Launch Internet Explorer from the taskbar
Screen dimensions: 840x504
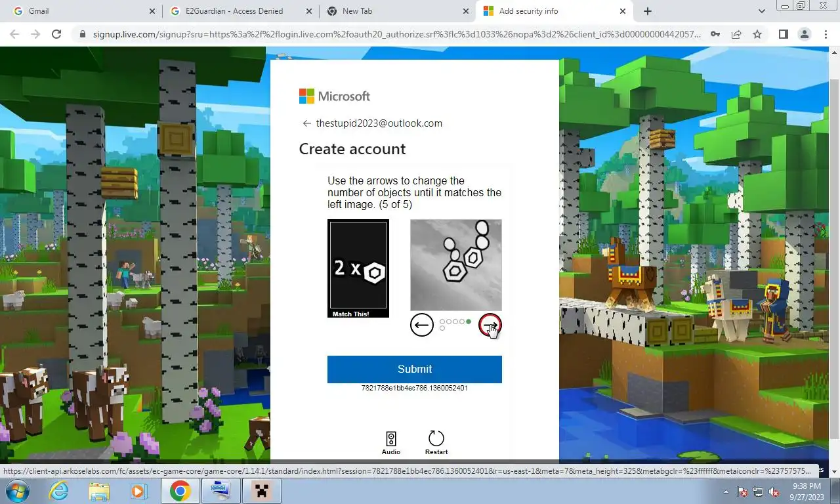(x=59, y=491)
